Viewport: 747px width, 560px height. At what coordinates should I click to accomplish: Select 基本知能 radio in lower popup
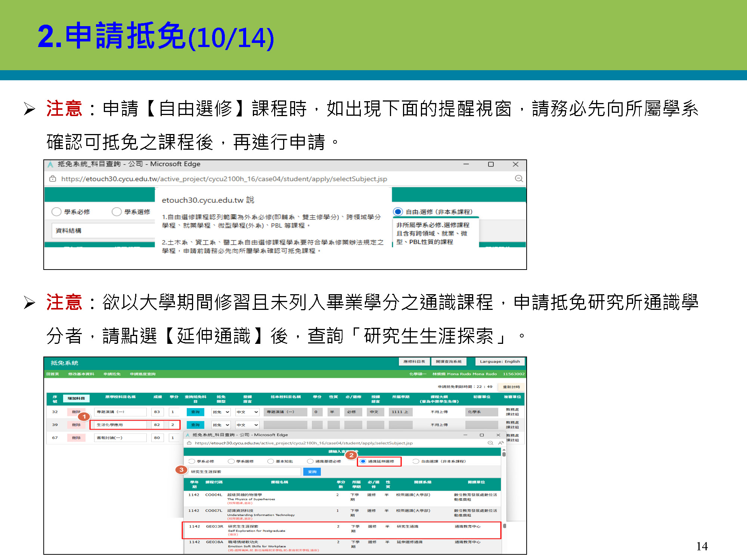click(x=271, y=461)
